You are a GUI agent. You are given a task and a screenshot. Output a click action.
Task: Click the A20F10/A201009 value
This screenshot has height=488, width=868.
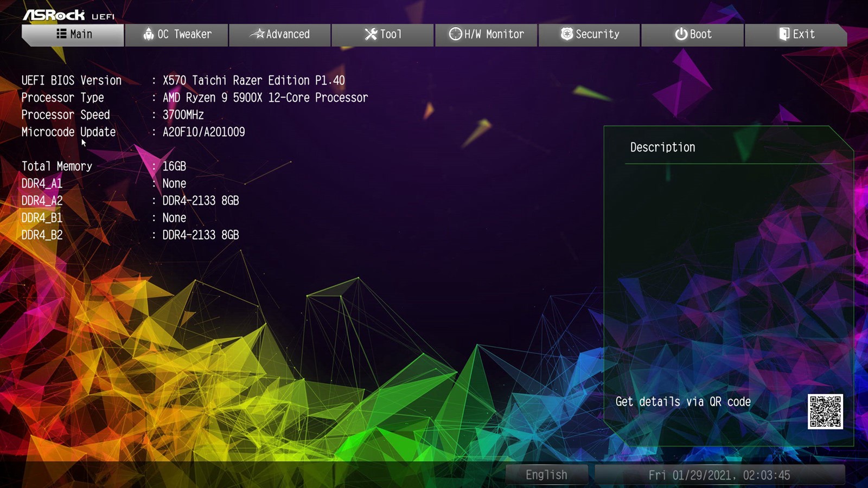click(x=203, y=132)
